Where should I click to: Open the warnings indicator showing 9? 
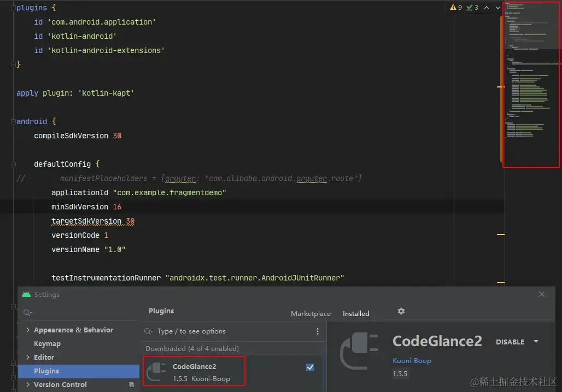pyautogui.click(x=456, y=8)
